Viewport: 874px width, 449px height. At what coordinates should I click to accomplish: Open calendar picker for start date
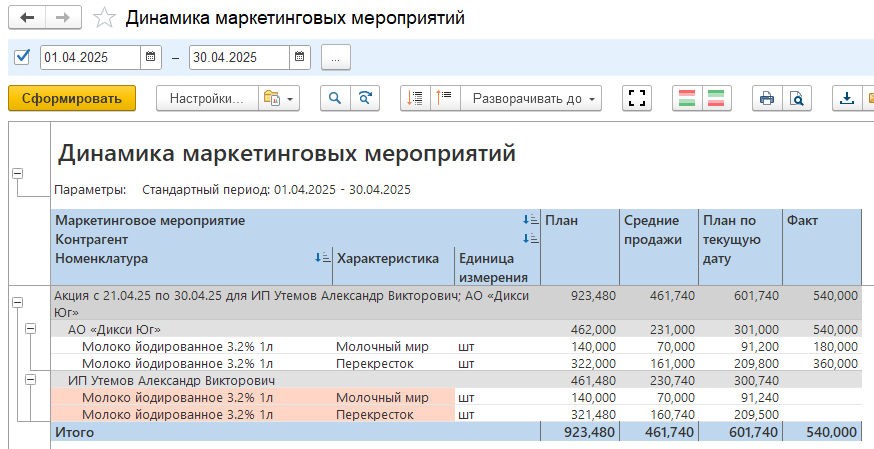coord(151,58)
